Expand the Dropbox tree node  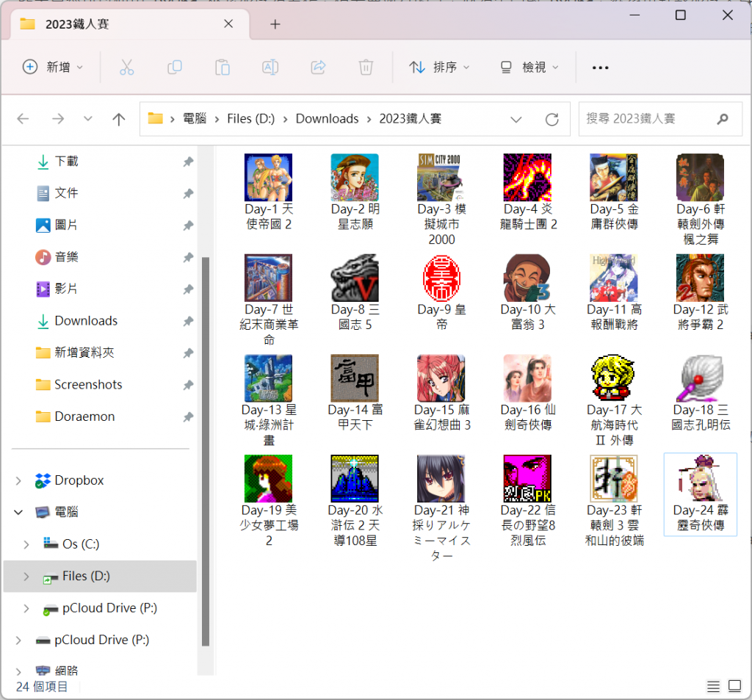(18, 480)
